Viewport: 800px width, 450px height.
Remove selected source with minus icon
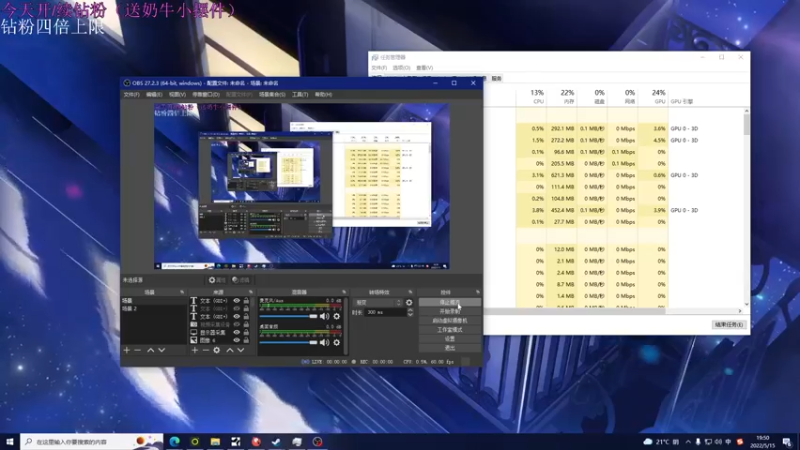pyautogui.click(x=206, y=350)
